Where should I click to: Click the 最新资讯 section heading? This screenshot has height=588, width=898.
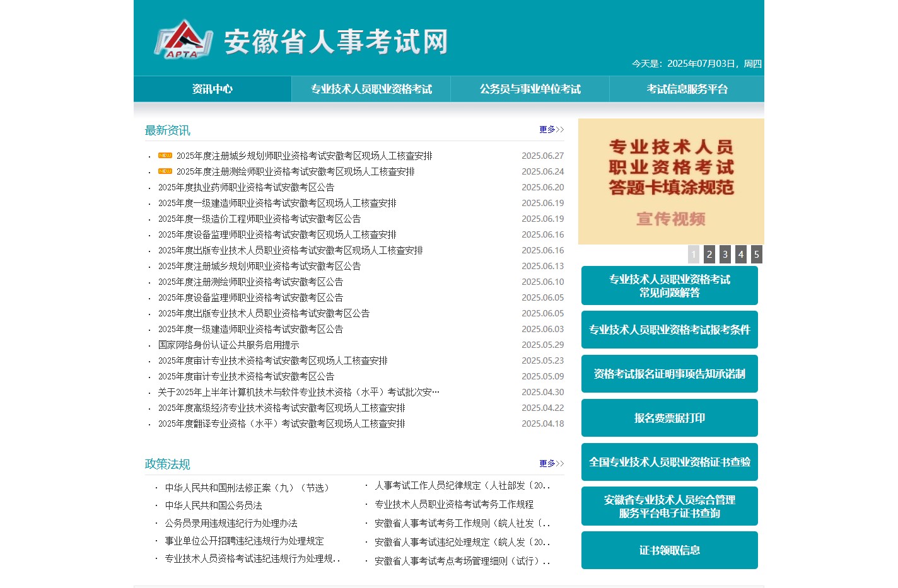167,130
